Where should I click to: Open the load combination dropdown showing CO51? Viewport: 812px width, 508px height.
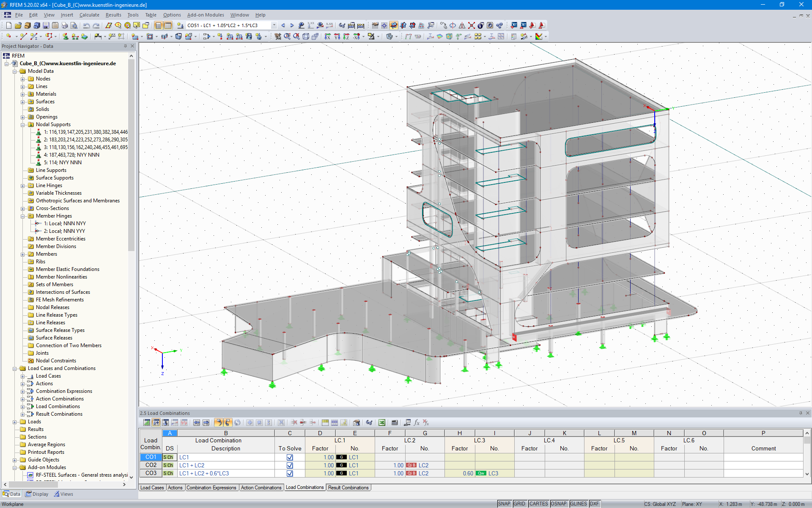pyautogui.click(x=274, y=25)
